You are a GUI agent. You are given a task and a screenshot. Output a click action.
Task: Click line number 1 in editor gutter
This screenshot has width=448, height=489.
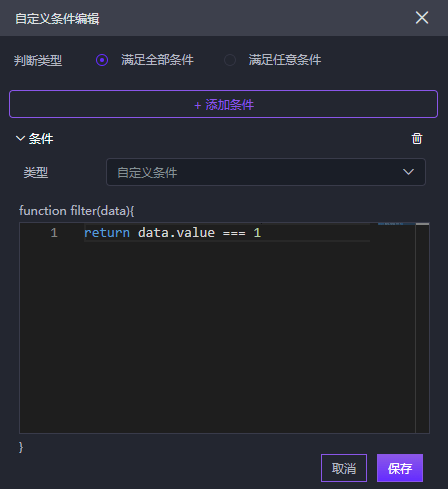pyautogui.click(x=54, y=232)
